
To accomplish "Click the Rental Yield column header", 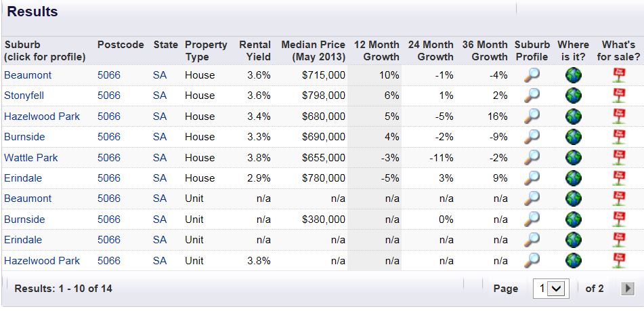I will pyautogui.click(x=255, y=51).
